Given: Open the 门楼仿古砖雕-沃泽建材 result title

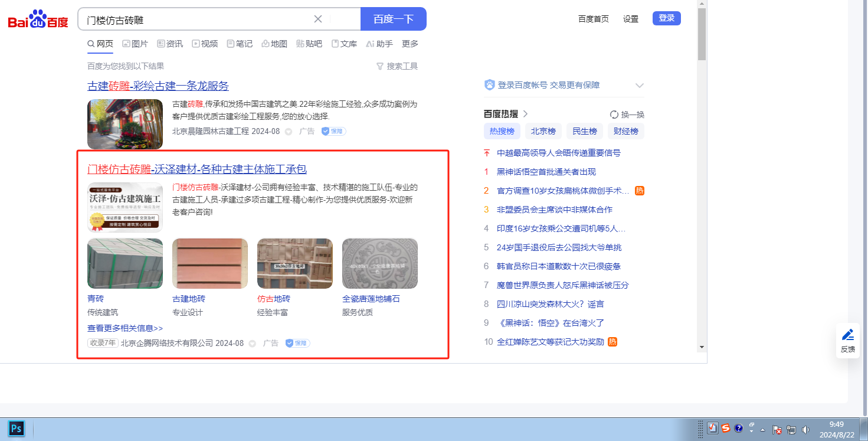Looking at the screenshot, I should 197,169.
